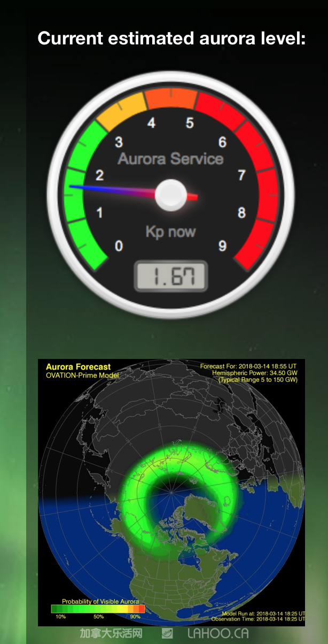Click the 'Aurora Forecast' map title

[x=78, y=367]
